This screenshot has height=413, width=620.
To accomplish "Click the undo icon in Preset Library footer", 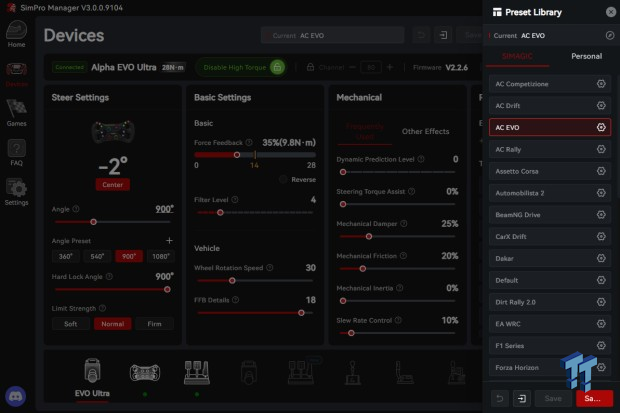I will [x=500, y=398].
